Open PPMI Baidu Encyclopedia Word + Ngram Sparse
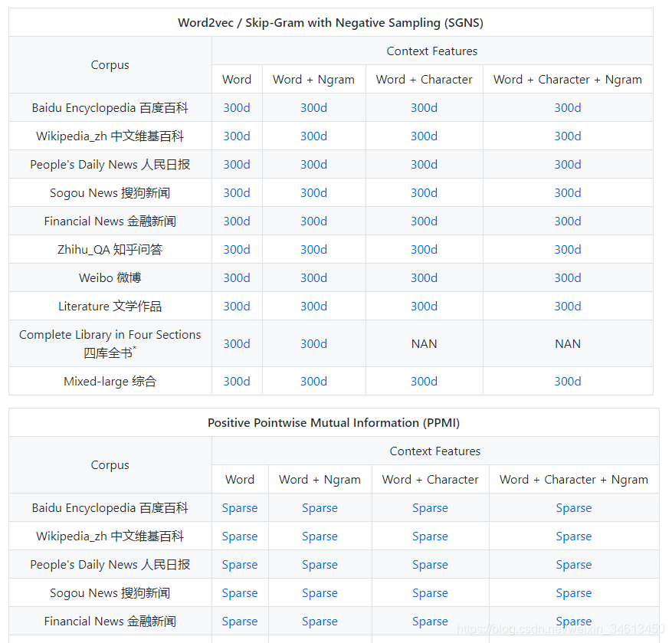 [x=320, y=508]
